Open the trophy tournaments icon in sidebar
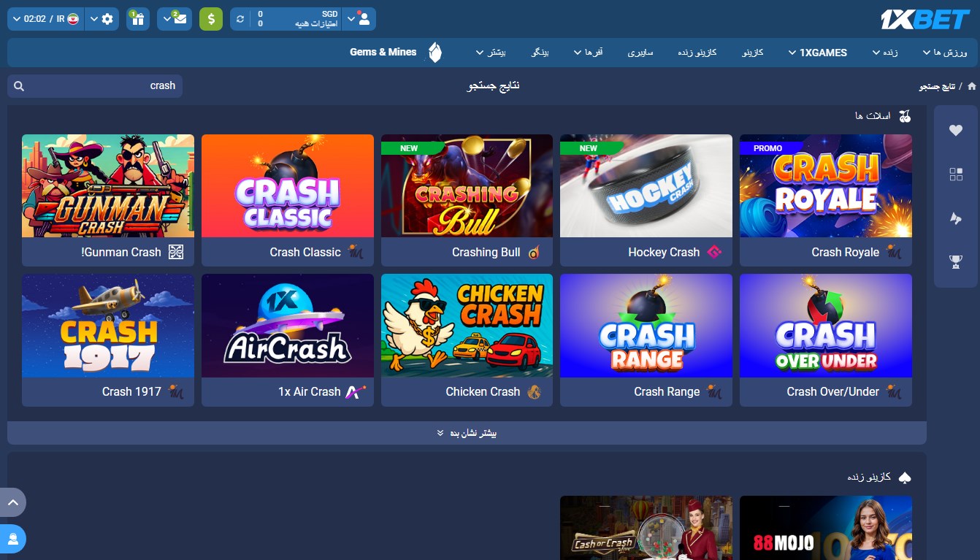The width and height of the screenshot is (980, 560). tap(956, 261)
